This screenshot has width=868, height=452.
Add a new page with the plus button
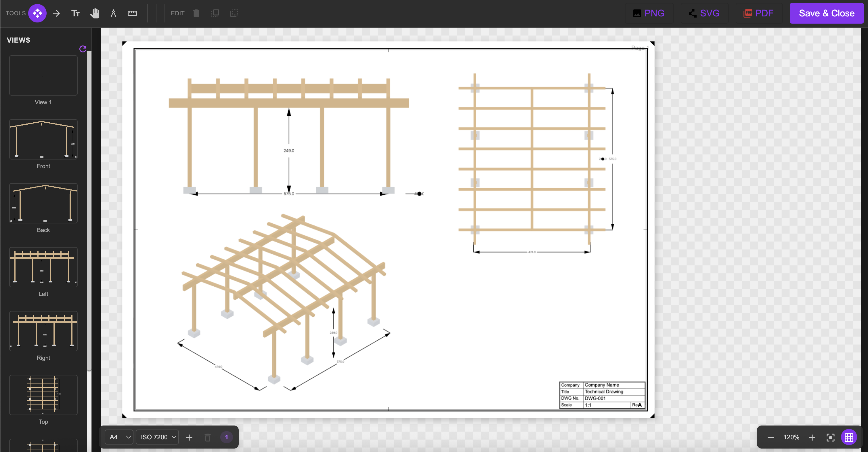pyautogui.click(x=189, y=437)
